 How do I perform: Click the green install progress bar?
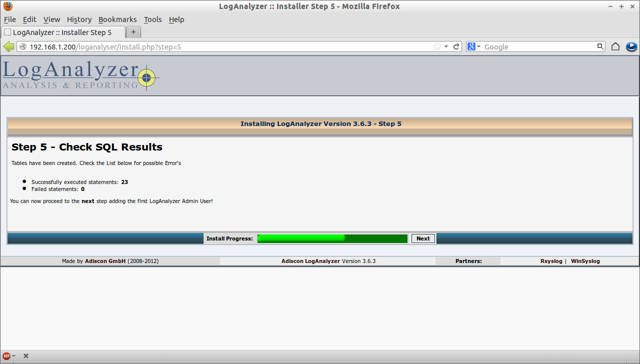pos(332,238)
